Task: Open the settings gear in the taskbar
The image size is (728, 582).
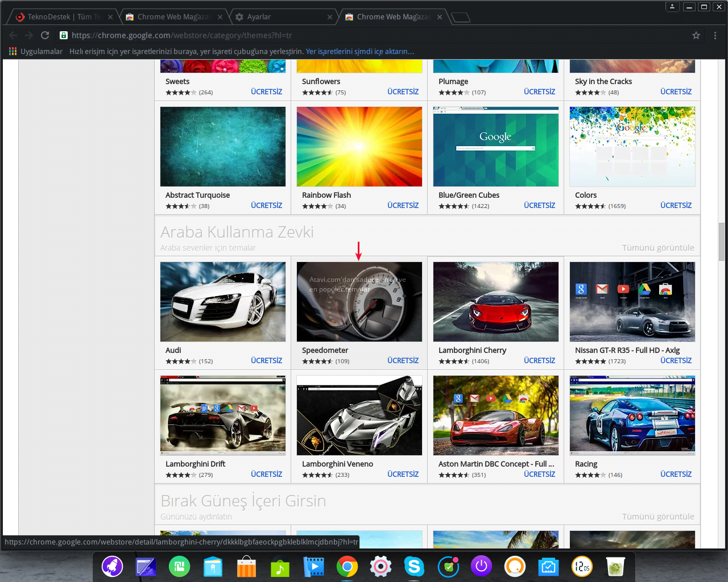Action: pyautogui.click(x=380, y=567)
